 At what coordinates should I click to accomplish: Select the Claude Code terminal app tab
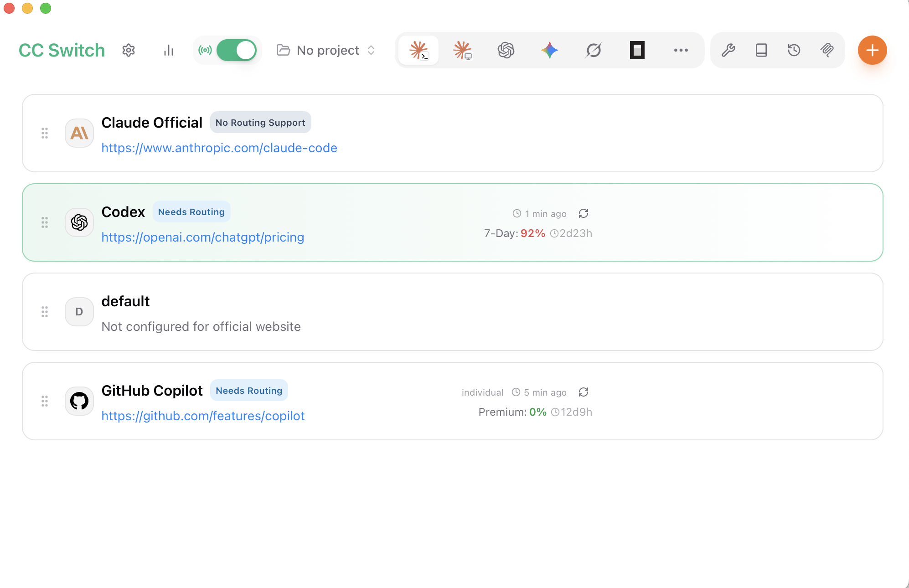[x=418, y=50]
